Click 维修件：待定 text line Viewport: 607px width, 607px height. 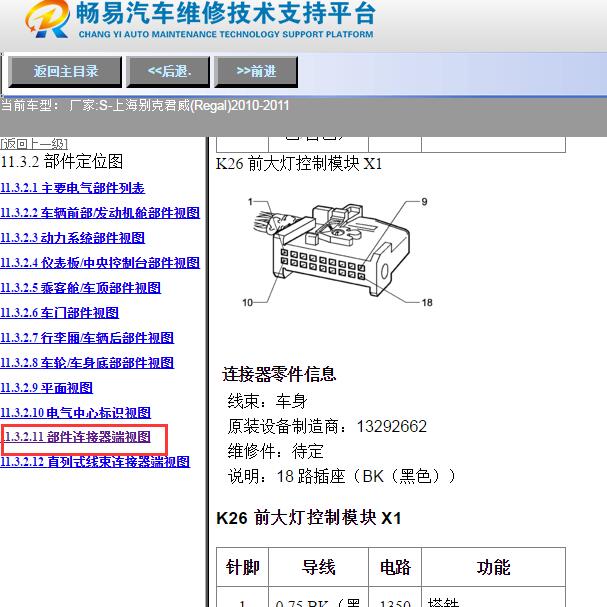click(x=275, y=451)
